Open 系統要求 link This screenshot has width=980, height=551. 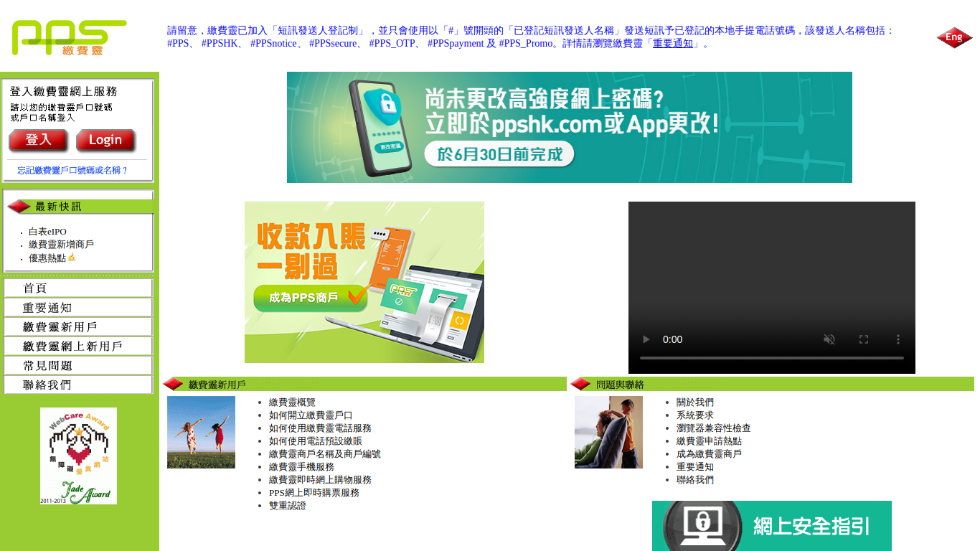(x=695, y=415)
